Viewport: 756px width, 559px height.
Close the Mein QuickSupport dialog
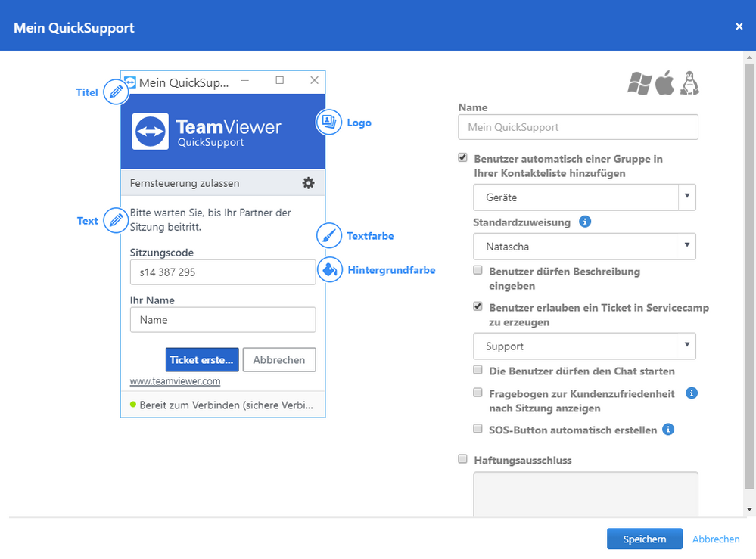[x=739, y=26]
